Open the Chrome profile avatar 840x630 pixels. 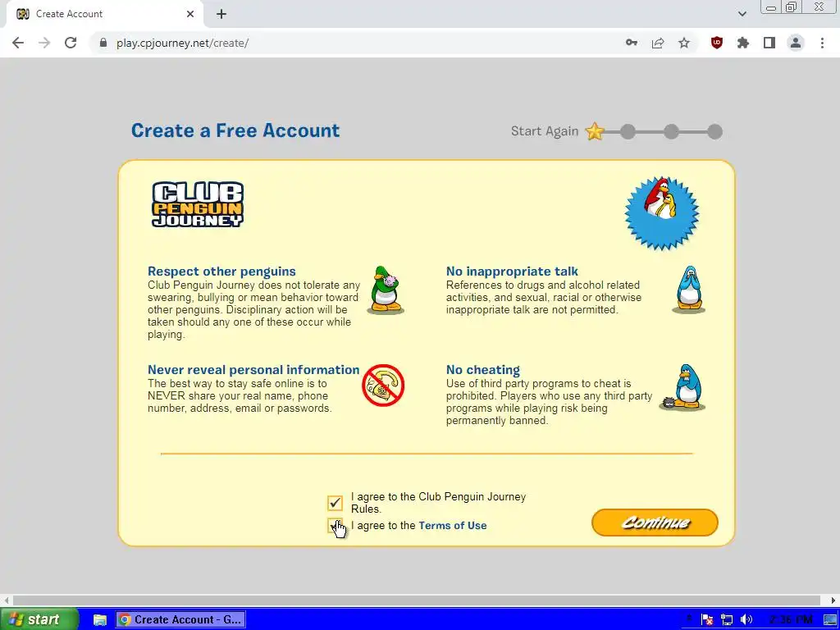tap(796, 43)
